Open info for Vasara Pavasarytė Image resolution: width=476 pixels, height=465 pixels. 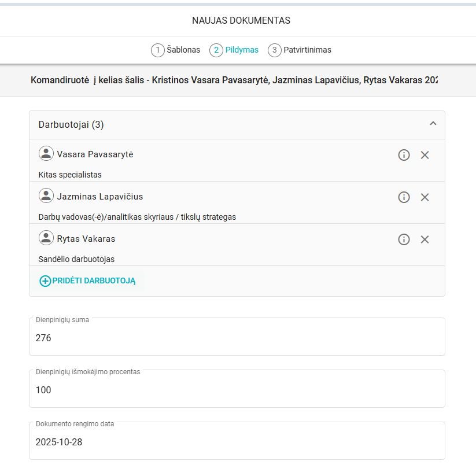(x=404, y=155)
